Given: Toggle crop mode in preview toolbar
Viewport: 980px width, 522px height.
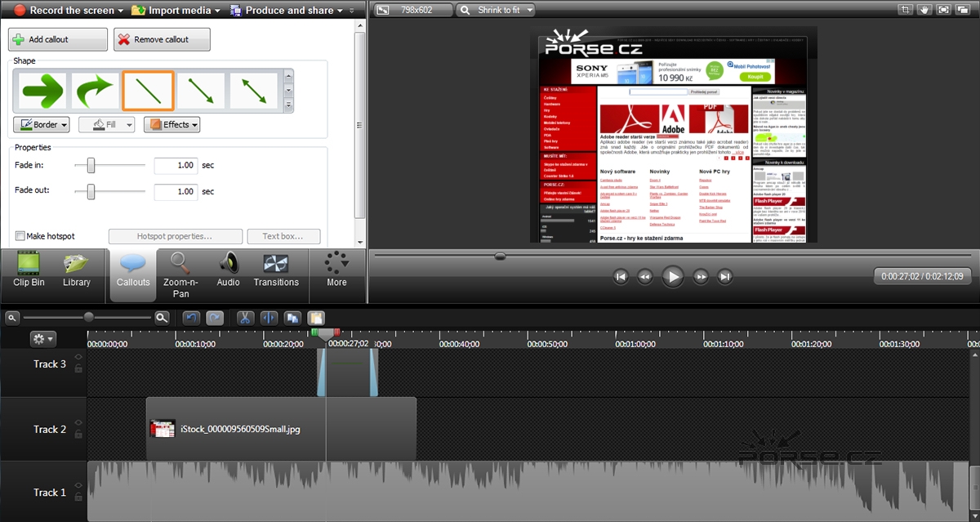Looking at the screenshot, I should click(x=905, y=11).
